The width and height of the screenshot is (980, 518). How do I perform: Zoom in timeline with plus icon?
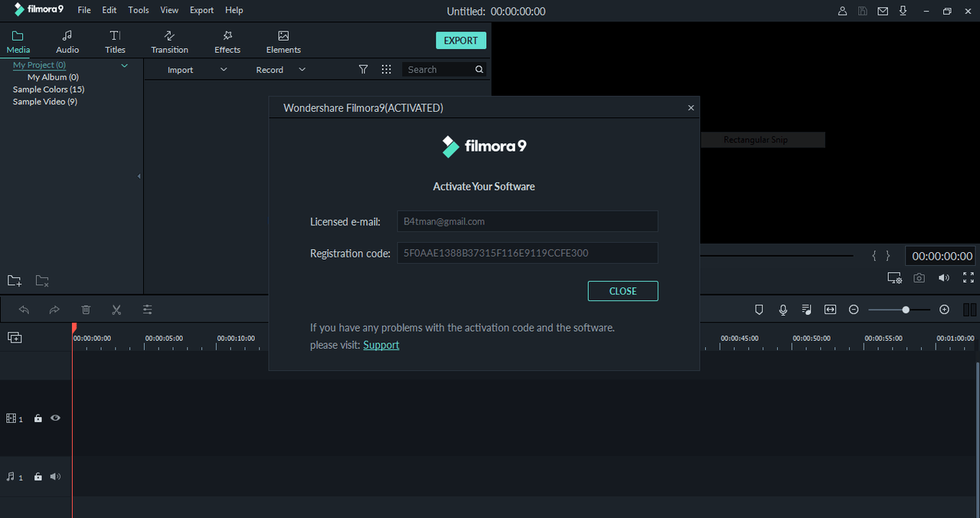(x=944, y=310)
